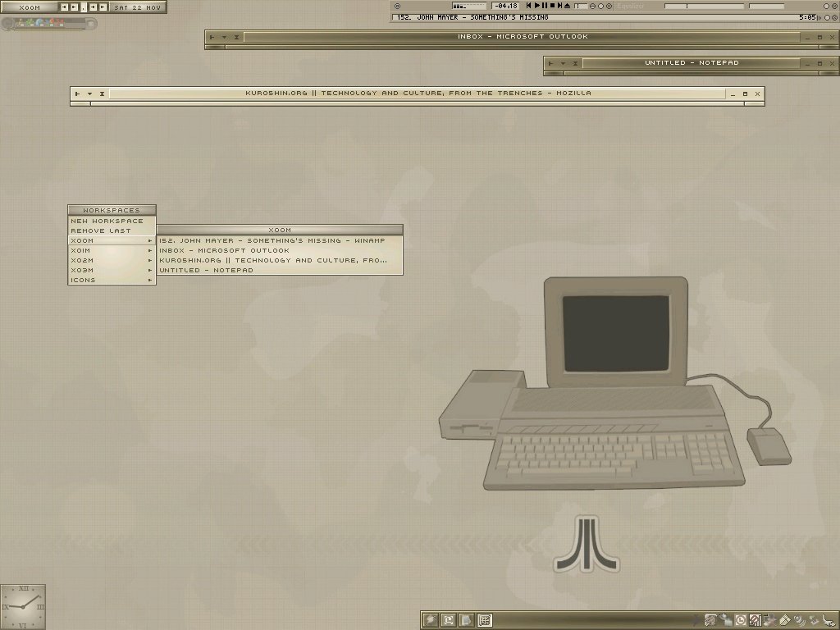This screenshot has height=630, width=840.
Task: Play the track in Winamp
Action: pos(536,6)
